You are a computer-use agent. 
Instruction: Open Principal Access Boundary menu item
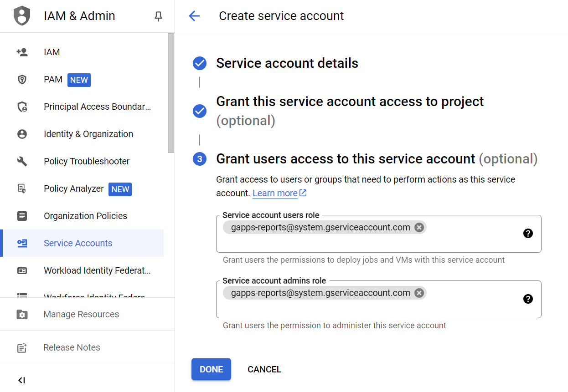[82, 107]
